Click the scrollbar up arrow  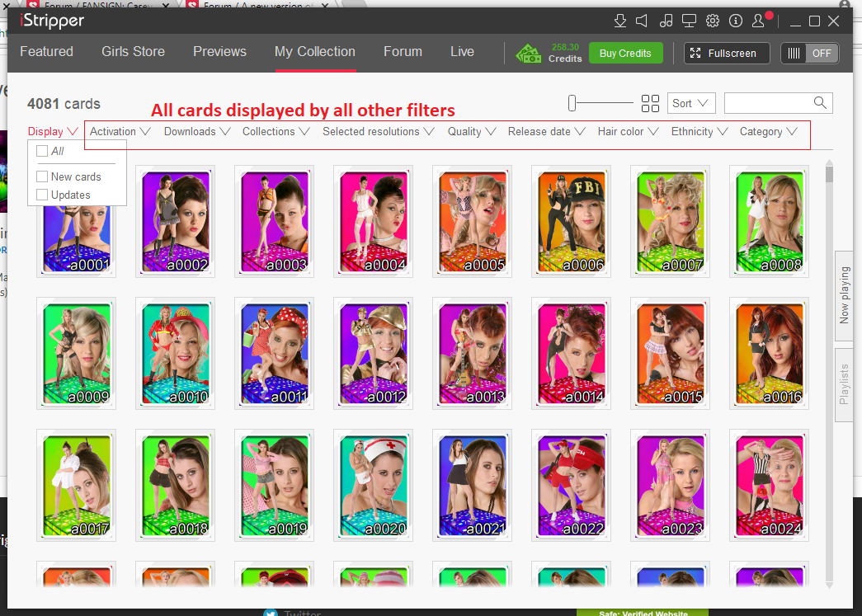(x=829, y=162)
